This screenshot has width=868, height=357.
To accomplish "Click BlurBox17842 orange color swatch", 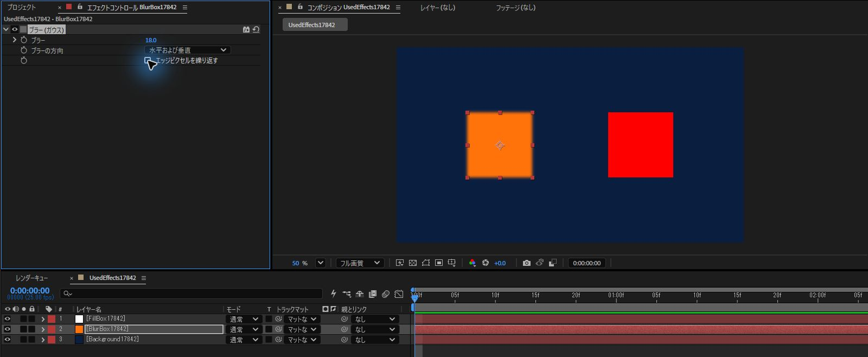I will click(x=79, y=329).
